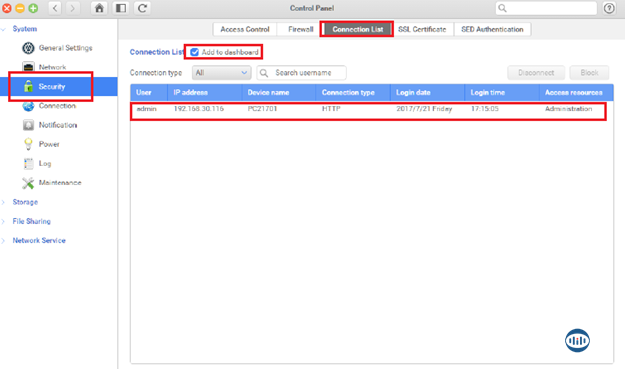Click the Disconnect button

[536, 73]
